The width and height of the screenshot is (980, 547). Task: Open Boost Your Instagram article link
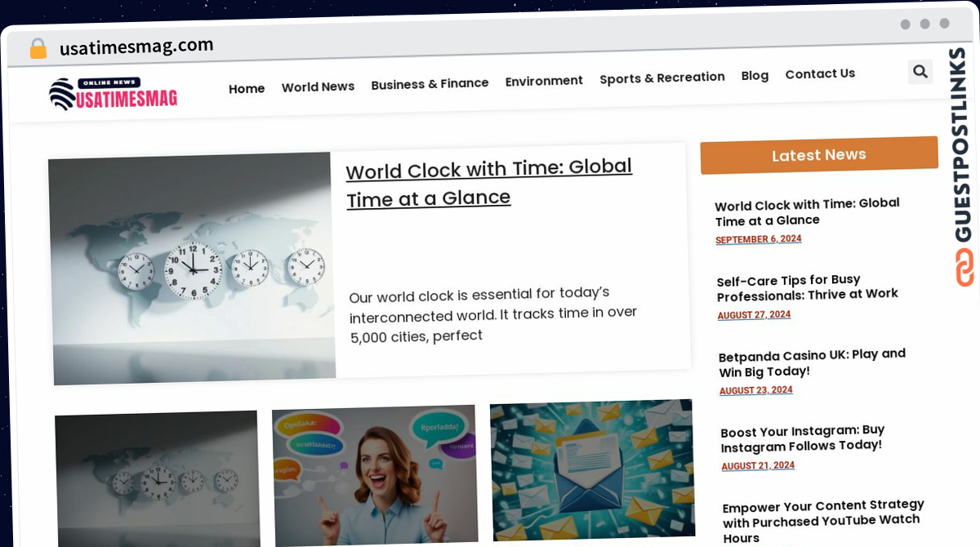point(802,438)
